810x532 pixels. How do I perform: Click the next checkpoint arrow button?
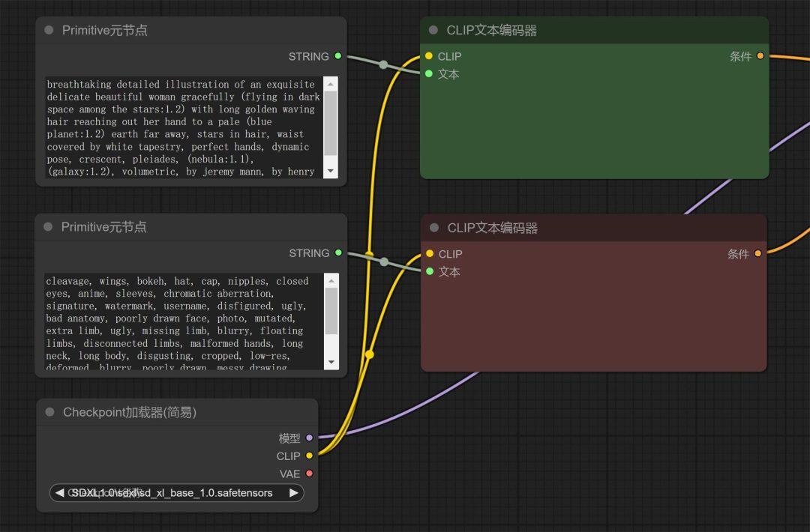pos(293,492)
